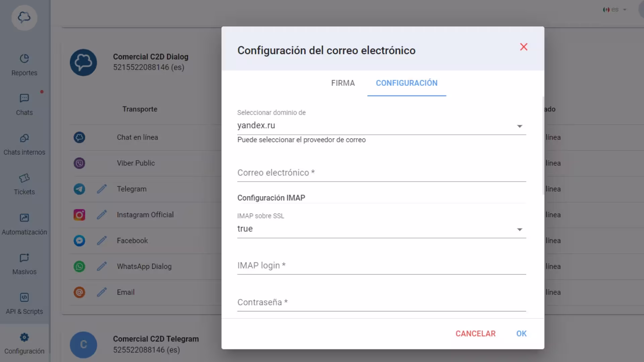The height and width of the screenshot is (362, 644).
Task: Click the Comercial C2D Telegram avatar
Action: pyautogui.click(x=83, y=345)
